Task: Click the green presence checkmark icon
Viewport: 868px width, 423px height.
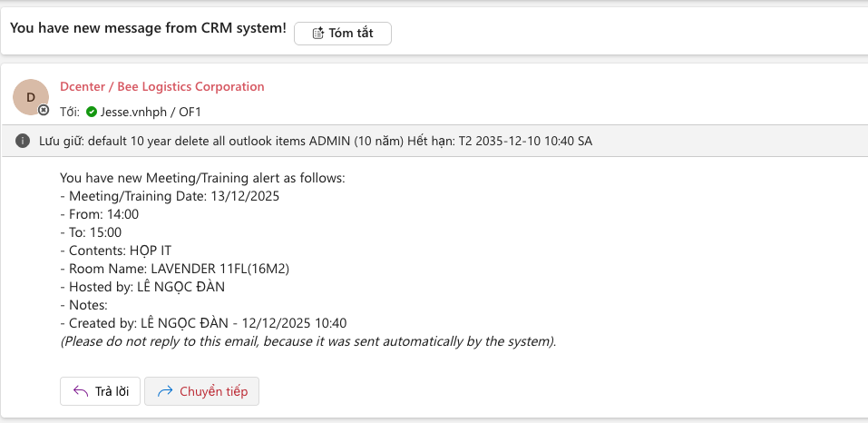Action: (92, 113)
